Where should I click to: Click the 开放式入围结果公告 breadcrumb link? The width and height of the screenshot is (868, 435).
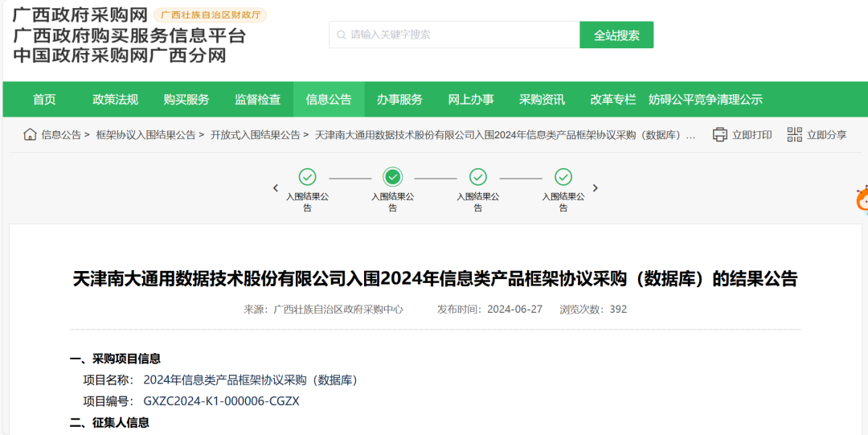(x=256, y=134)
